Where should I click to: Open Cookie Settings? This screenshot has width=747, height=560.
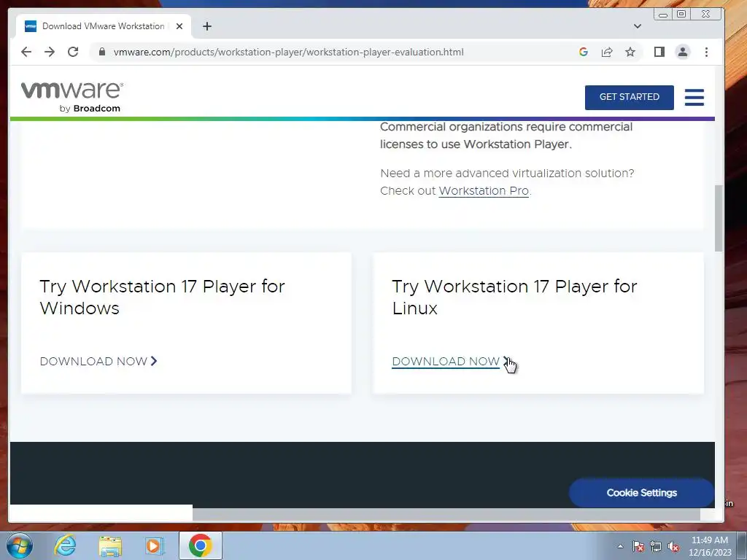pos(641,493)
